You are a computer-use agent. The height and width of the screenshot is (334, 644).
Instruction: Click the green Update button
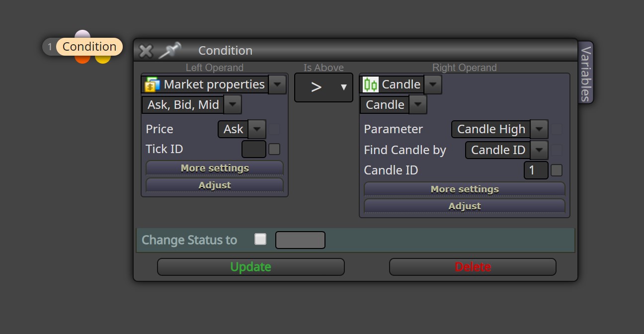(251, 267)
